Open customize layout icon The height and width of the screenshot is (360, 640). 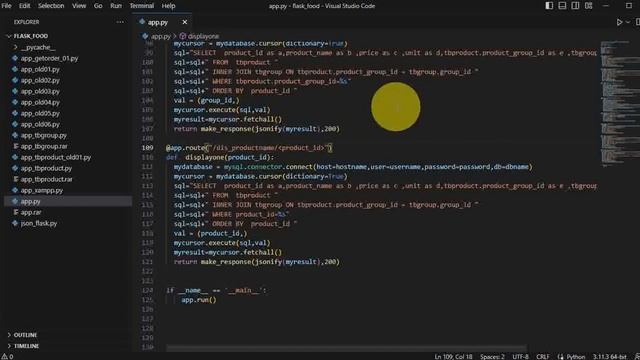click(589, 6)
